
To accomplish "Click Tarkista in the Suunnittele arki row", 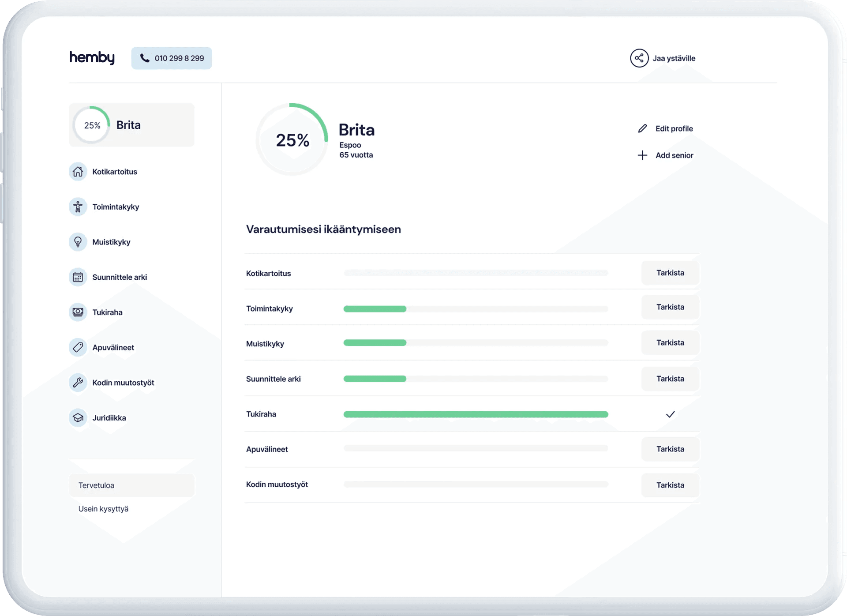I will point(670,379).
